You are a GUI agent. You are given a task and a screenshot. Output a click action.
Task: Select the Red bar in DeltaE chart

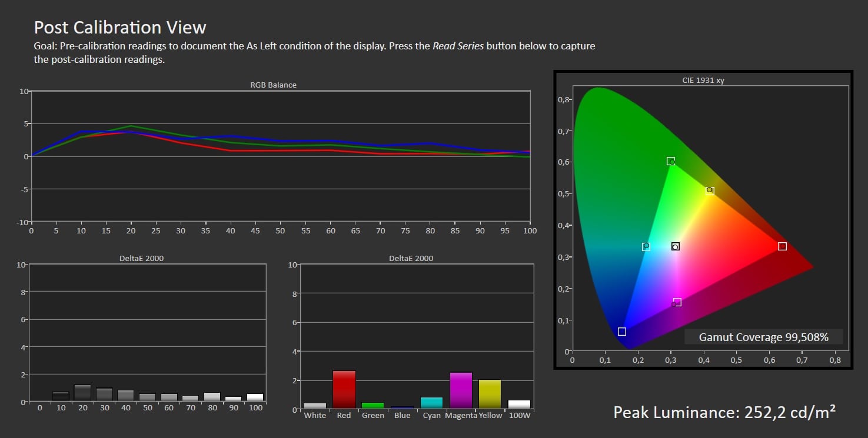pos(344,389)
